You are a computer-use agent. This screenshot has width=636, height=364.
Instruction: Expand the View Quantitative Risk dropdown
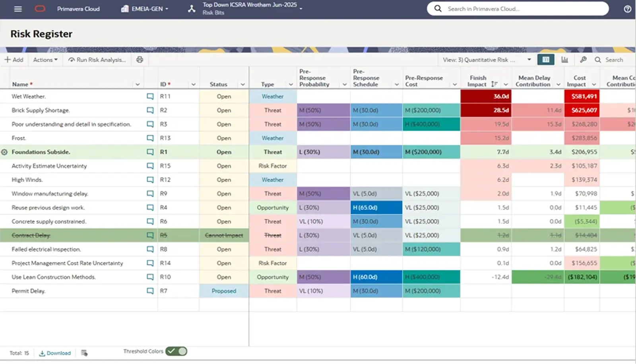click(x=529, y=60)
